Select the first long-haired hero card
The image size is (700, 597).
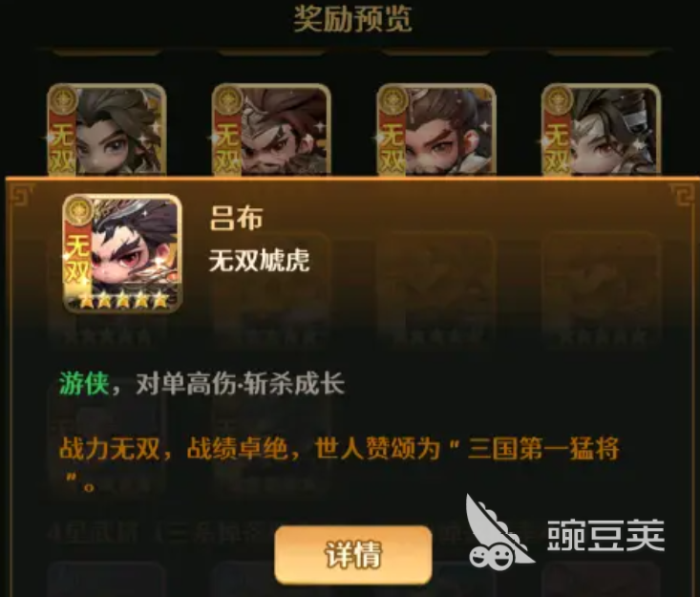(107, 130)
